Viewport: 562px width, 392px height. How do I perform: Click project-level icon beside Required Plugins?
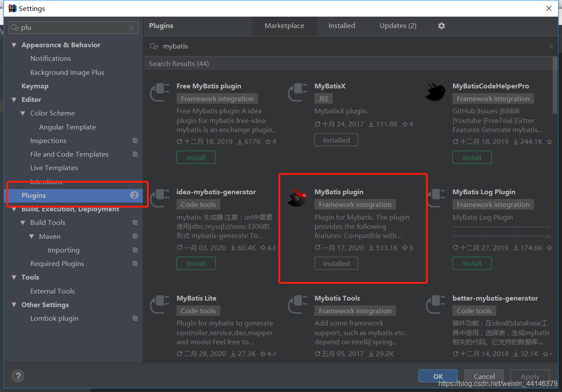[135, 264]
